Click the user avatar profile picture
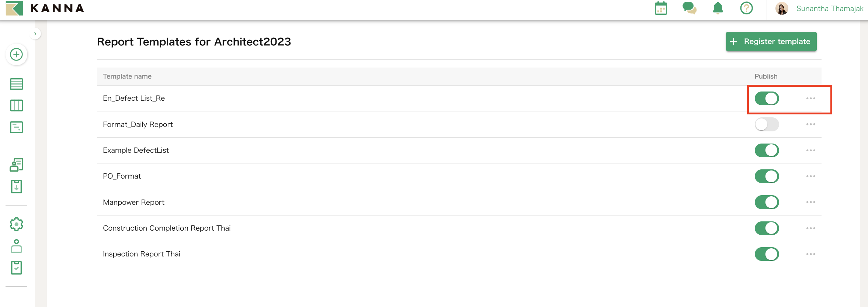Image resolution: width=868 pixels, height=307 pixels. 781,8
